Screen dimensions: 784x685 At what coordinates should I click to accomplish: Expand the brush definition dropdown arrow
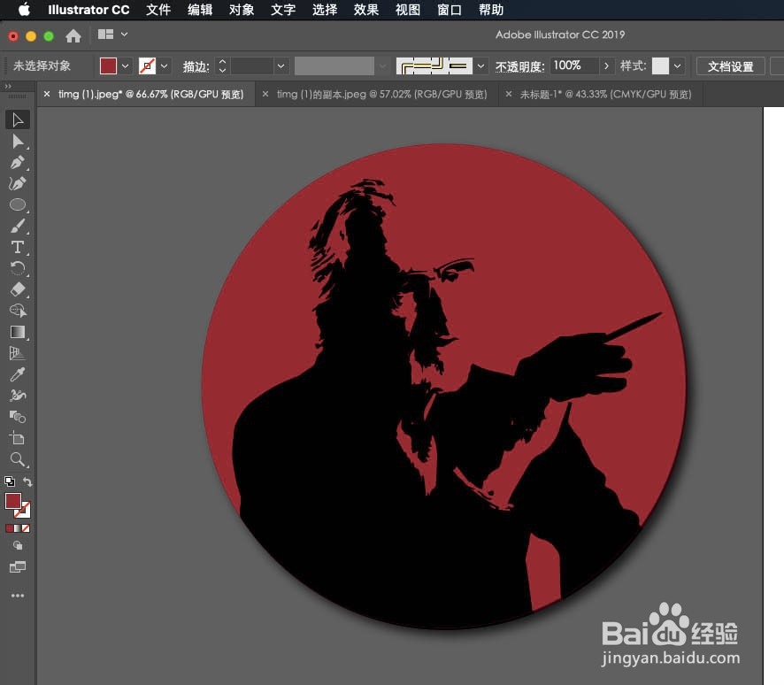tap(481, 66)
